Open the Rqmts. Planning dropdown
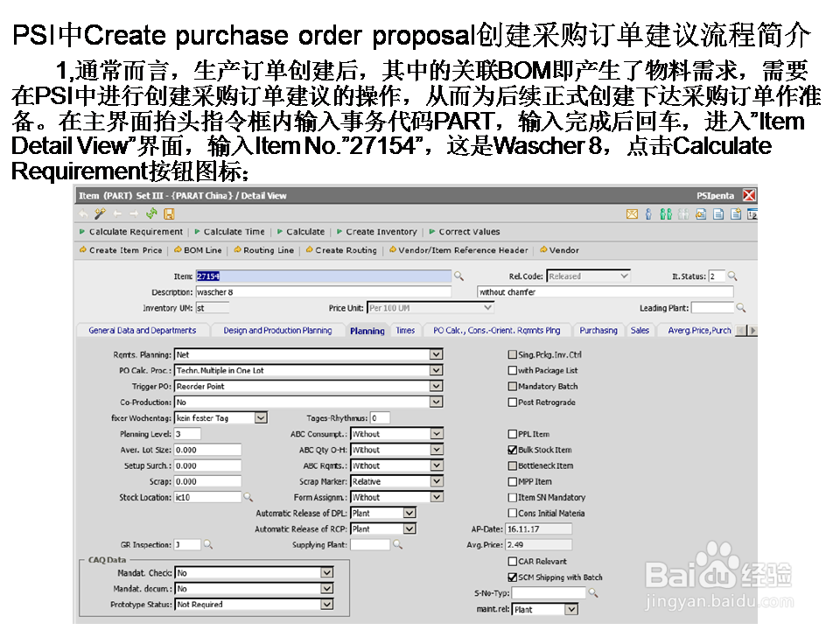 435,353
